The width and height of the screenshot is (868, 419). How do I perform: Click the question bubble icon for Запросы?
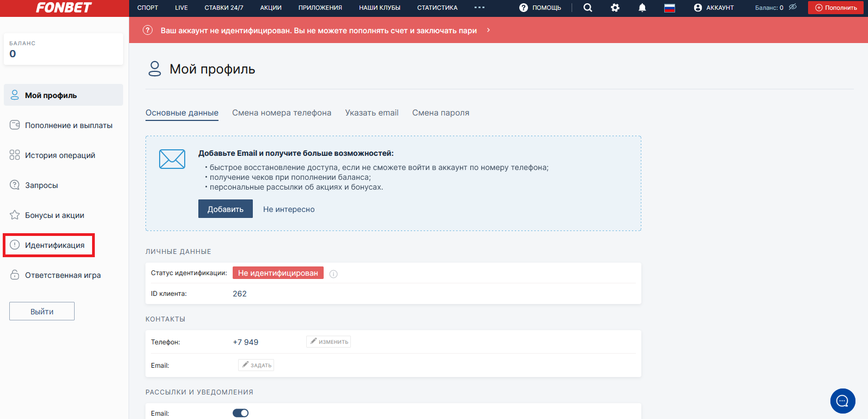click(x=15, y=185)
